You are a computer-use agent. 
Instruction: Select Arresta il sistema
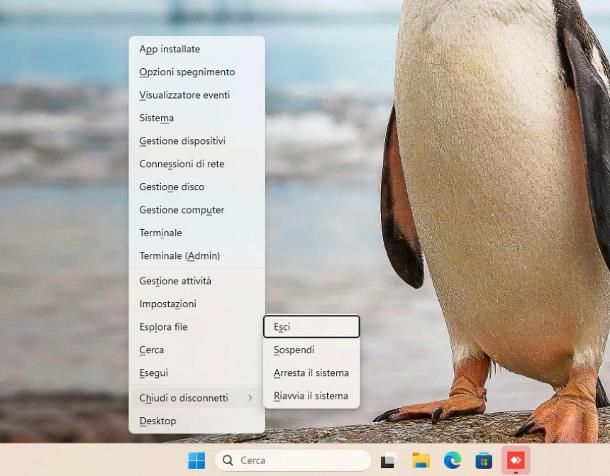click(x=311, y=373)
